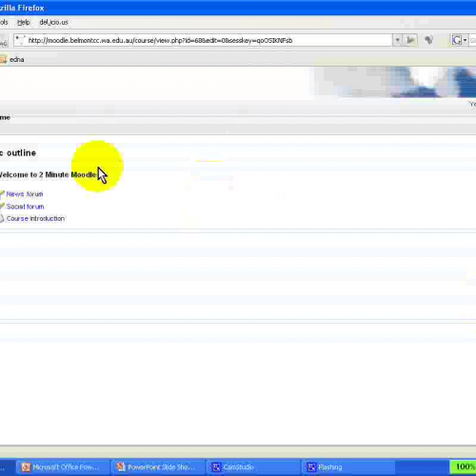Click the Go arrow button beside address bar

click(410, 40)
